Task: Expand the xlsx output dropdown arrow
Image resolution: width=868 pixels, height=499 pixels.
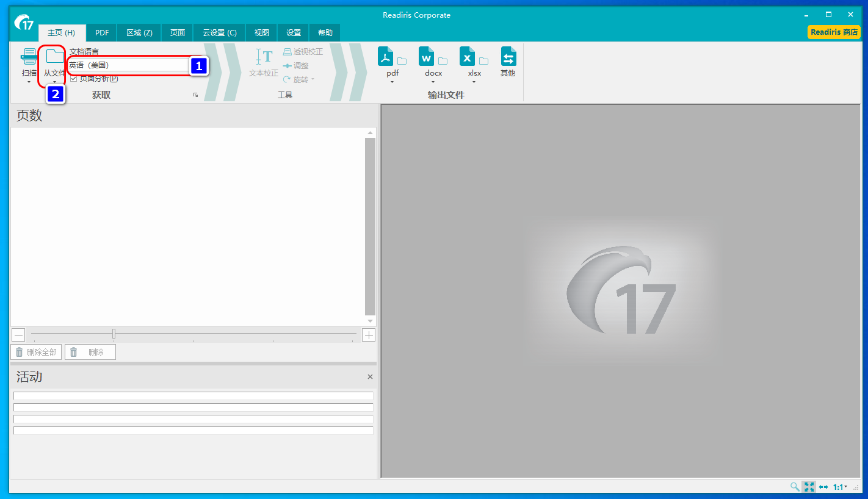Action: tap(474, 82)
